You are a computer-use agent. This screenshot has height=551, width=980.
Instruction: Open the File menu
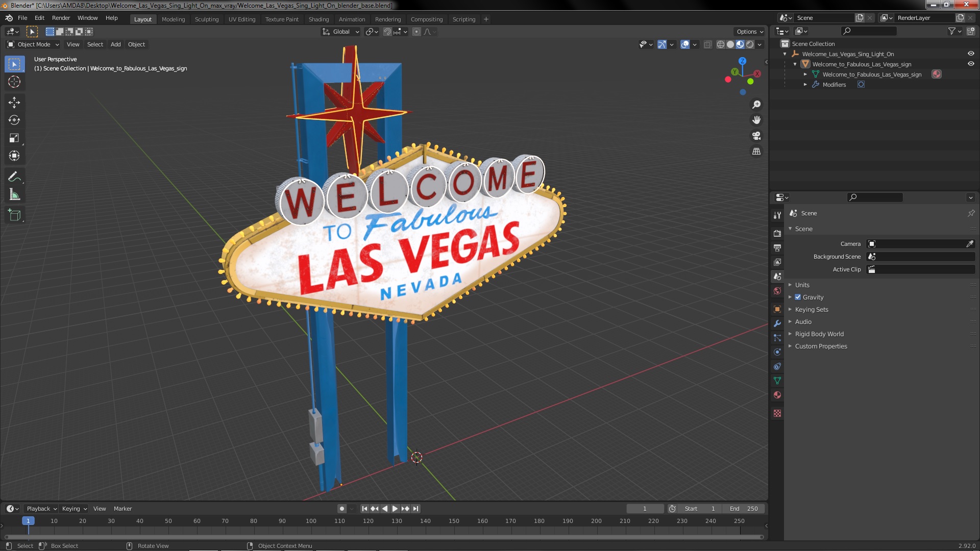pos(22,18)
